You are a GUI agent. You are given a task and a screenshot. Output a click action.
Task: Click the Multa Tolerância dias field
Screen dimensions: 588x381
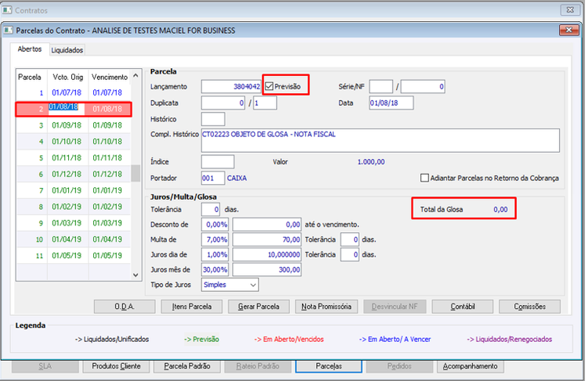(350, 240)
